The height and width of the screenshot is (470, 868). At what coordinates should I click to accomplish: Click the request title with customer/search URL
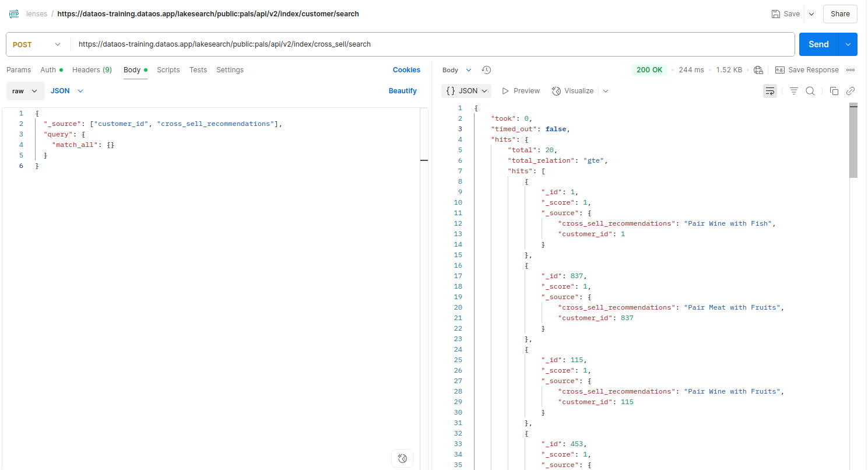coord(208,13)
